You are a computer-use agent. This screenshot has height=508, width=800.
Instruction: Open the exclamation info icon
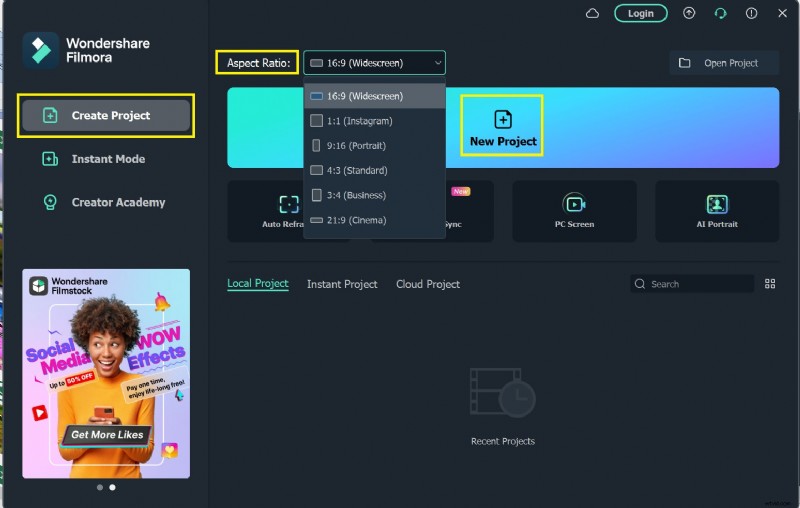pyautogui.click(x=751, y=13)
